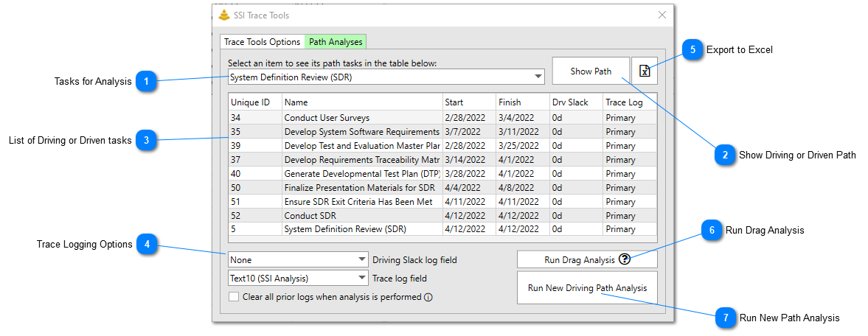The width and height of the screenshot is (868, 336).
Task: Click Unique ID cell 51
Action: click(x=255, y=201)
